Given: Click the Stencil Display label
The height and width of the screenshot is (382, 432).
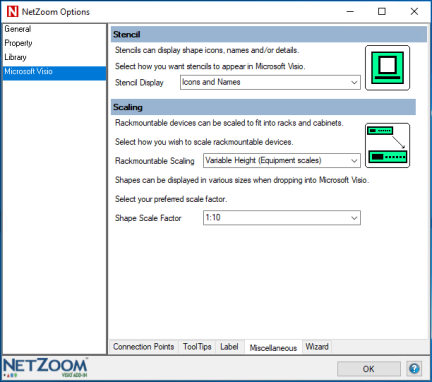Looking at the screenshot, I should tap(139, 82).
